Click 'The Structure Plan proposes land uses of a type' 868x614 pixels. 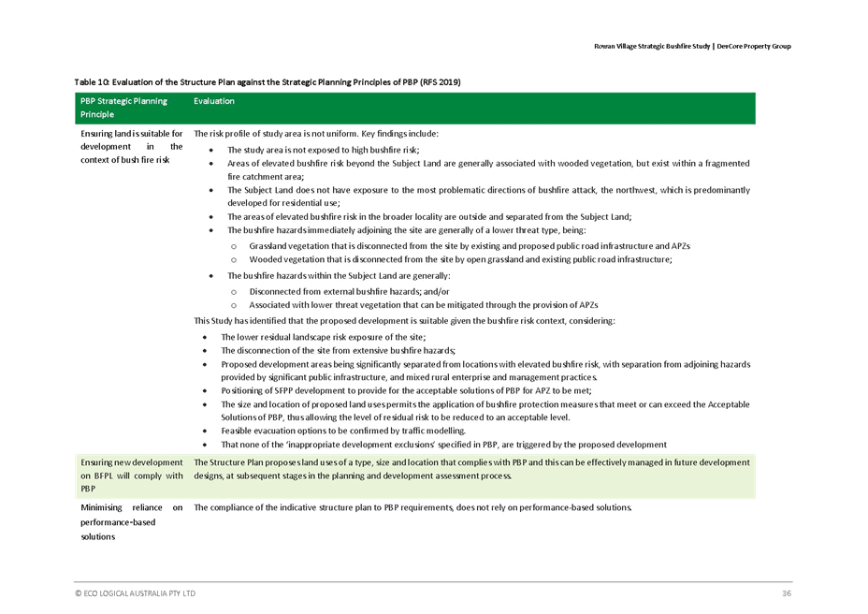[471, 469]
